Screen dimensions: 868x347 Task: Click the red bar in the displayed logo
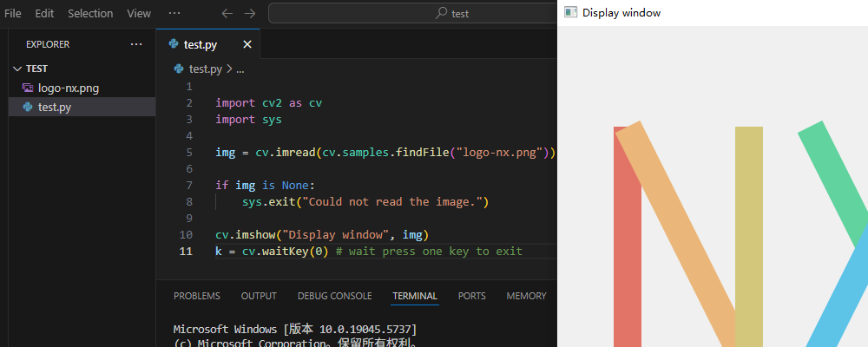pyautogui.click(x=628, y=265)
